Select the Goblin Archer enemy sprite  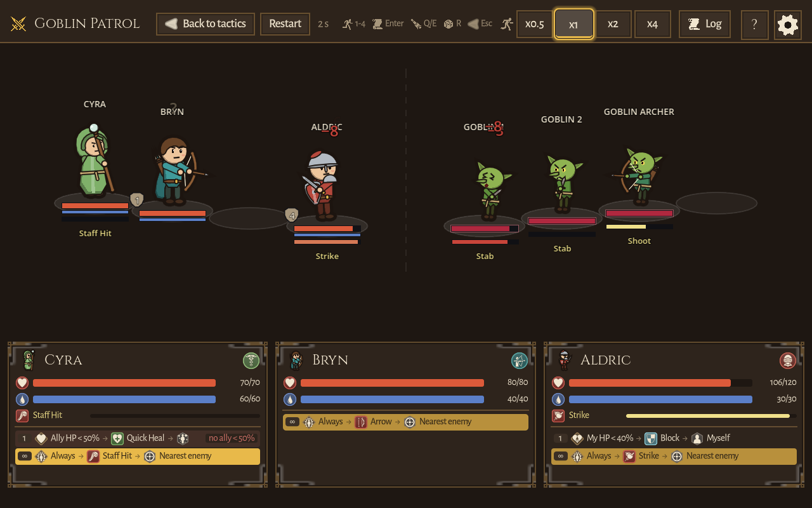(639, 176)
